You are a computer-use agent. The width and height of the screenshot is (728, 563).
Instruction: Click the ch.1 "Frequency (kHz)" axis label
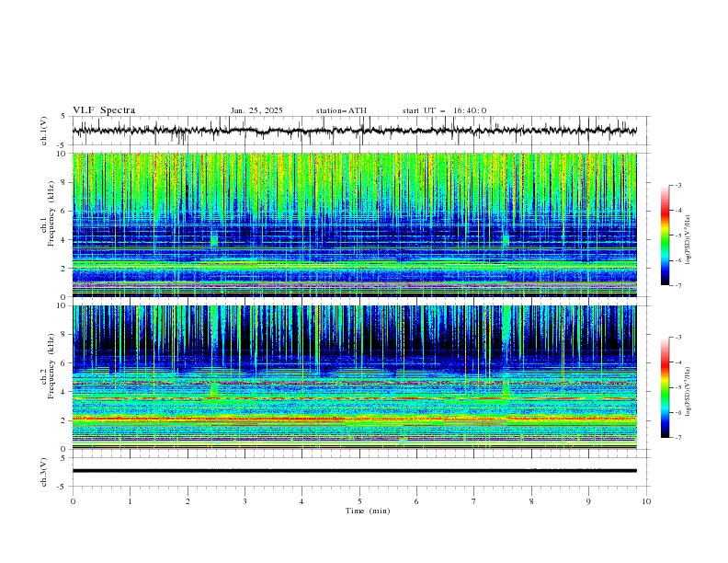51,214
